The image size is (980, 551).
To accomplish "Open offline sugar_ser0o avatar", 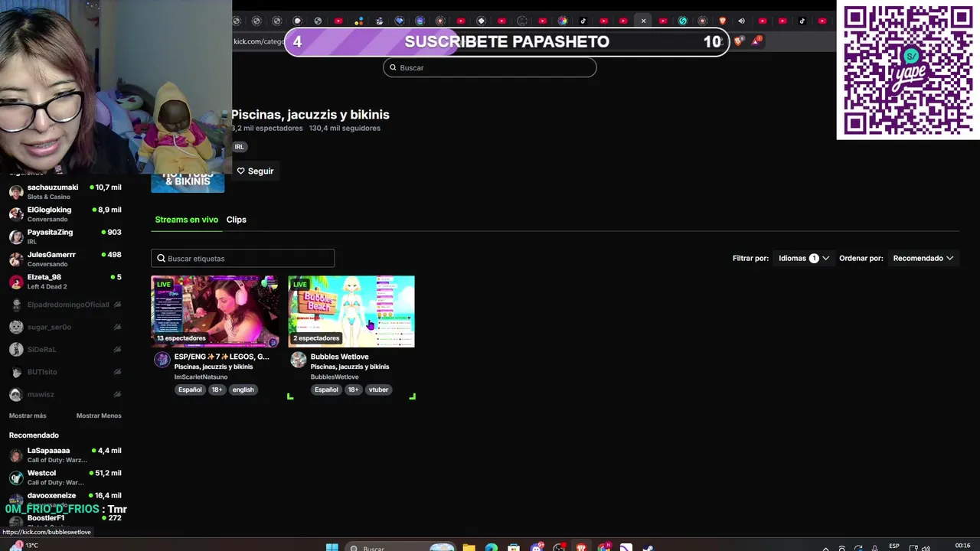I will click(x=16, y=327).
